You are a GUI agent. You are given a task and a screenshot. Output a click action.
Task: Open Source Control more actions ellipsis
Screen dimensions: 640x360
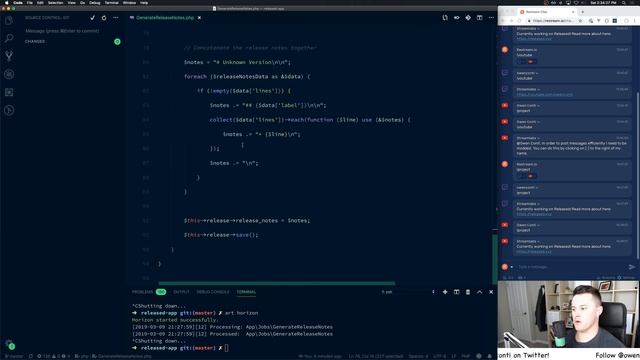116,18
